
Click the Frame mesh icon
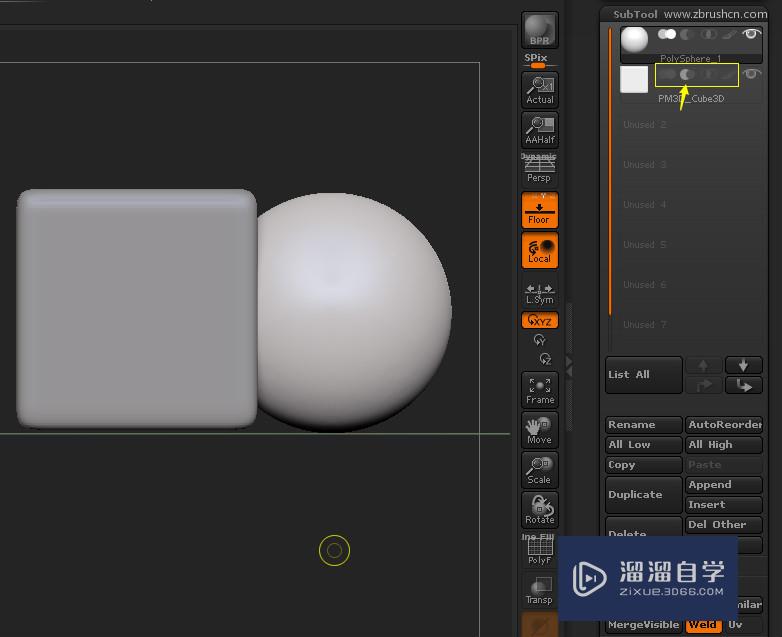tap(540, 390)
